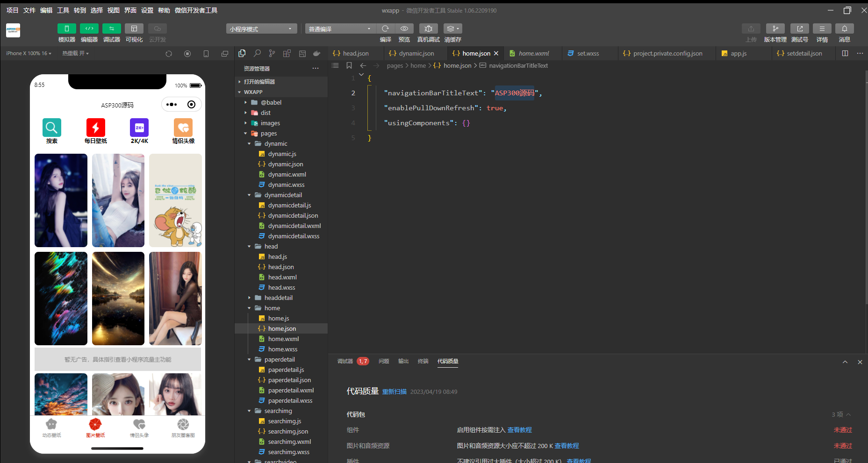868x463 pixels.
Task: Click the 重新扫描 rescan link
Action: tap(394, 392)
